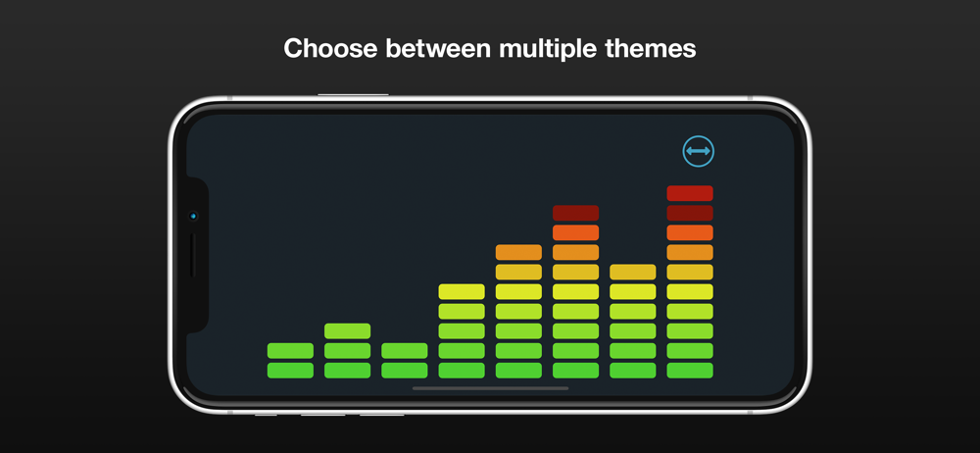The height and width of the screenshot is (453, 980).
Task: Tap the home indicator bar below the equalizer
Action: [x=490, y=388]
